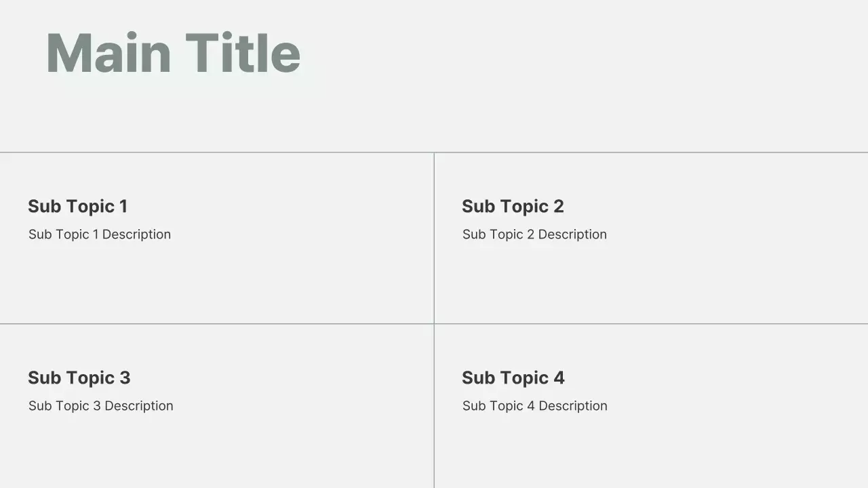Select the Sub Topic 3 heading
Viewport: 868px width, 488px height.
(79, 378)
